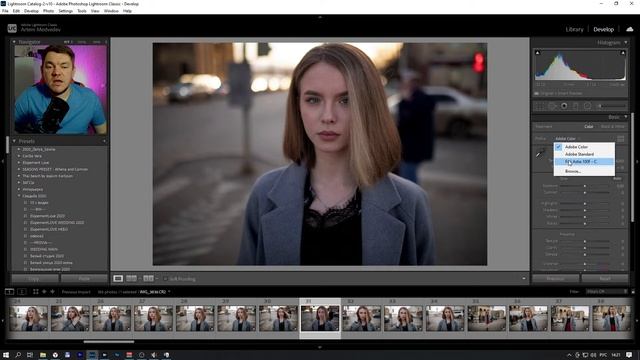
Task: Select the Red Eye Correction tool
Action: click(x=564, y=106)
